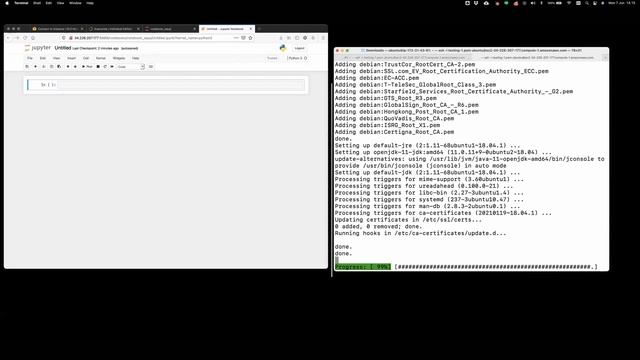Reload the browser page

[x=25, y=38]
